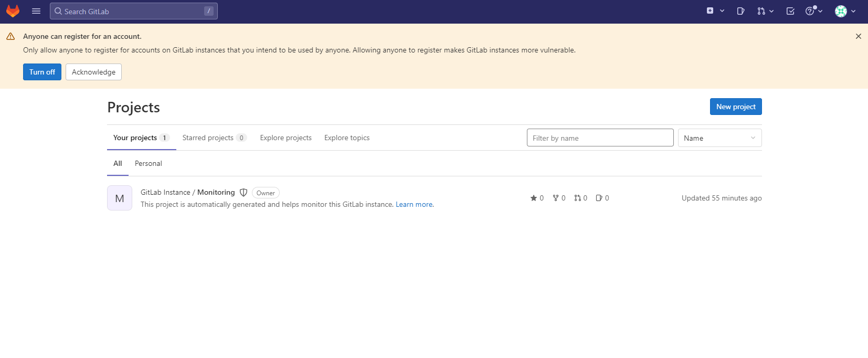The image size is (868, 358).
Task: Open the user avatar menu
Action: coord(845,11)
